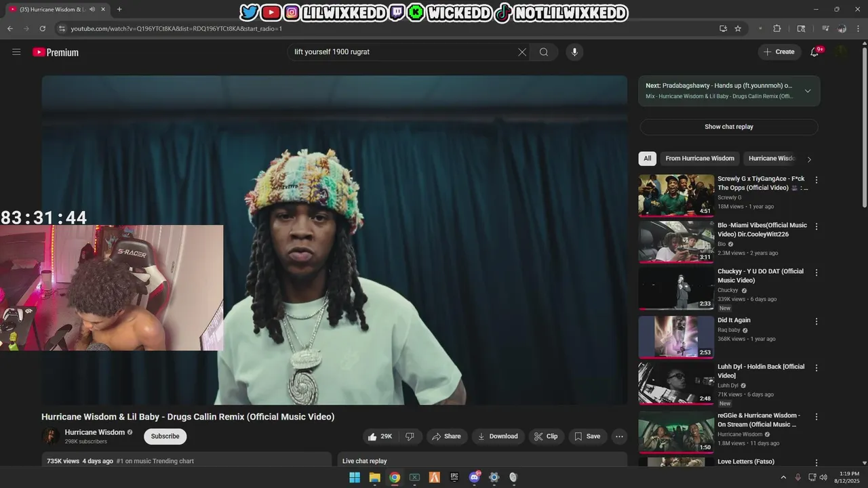Create a clip with the Clip button

pyautogui.click(x=546, y=436)
